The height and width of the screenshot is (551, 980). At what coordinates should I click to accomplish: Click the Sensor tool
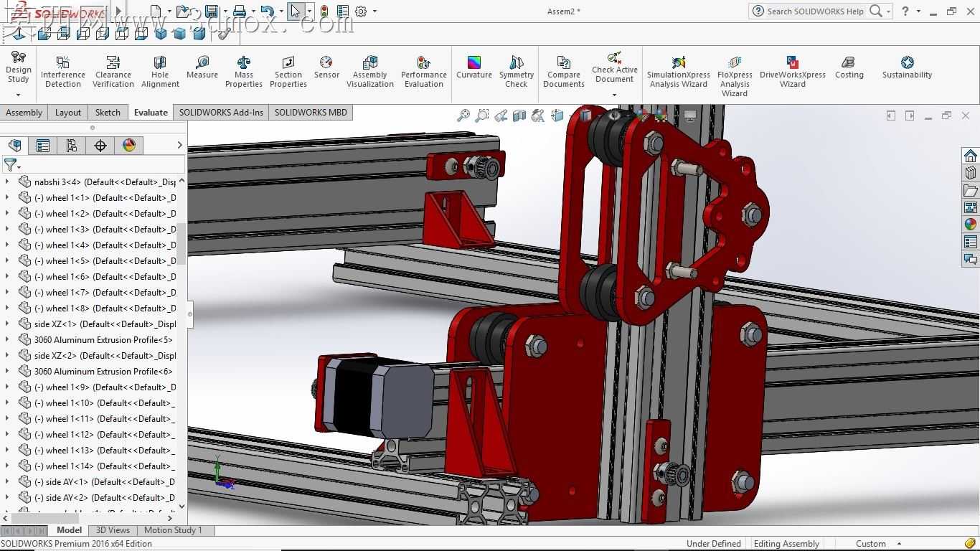coord(326,67)
